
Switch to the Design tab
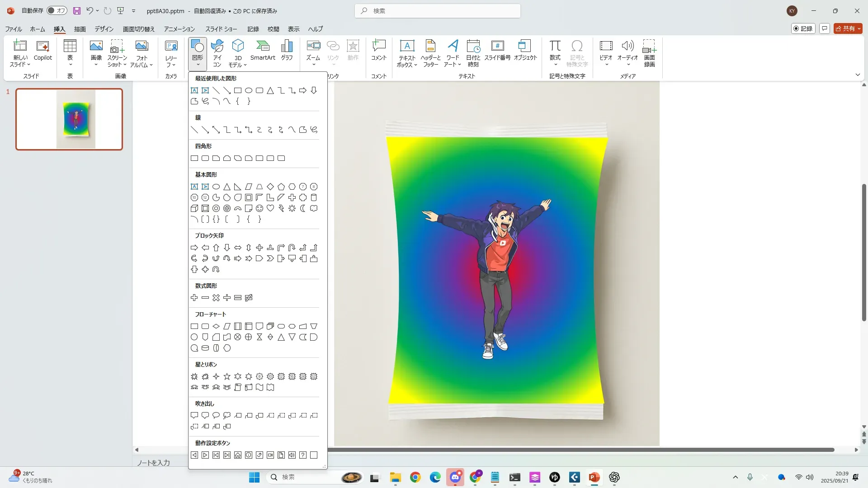104,29
